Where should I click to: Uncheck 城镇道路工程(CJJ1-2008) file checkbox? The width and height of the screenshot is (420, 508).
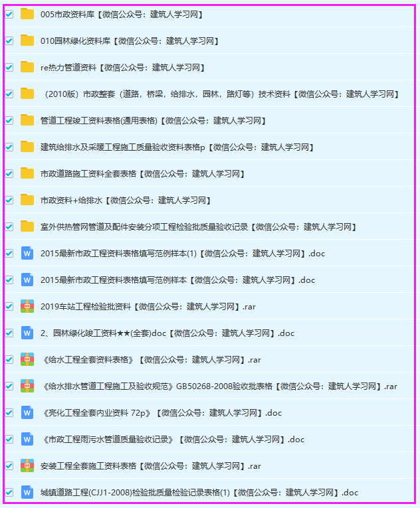(9, 493)
